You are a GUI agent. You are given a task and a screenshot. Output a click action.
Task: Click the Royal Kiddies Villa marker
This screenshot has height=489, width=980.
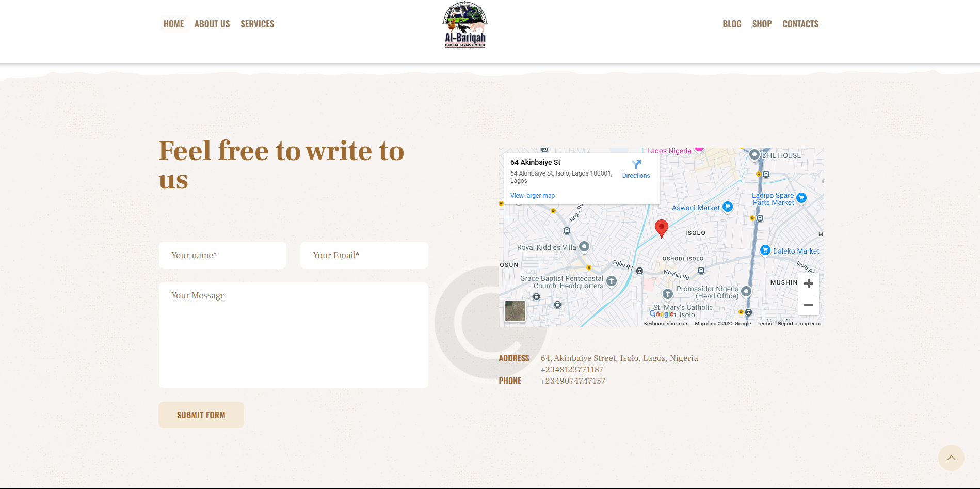(x=584, y=247)
